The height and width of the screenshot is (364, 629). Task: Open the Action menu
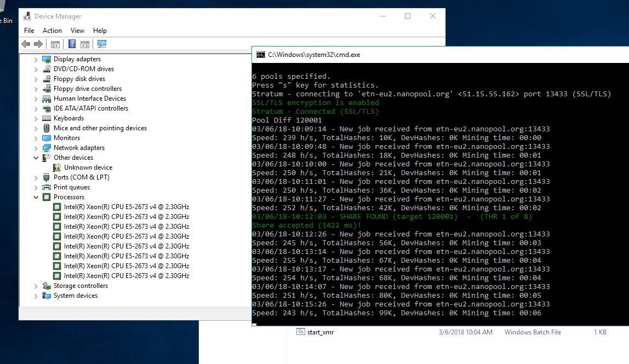(52, 31)
